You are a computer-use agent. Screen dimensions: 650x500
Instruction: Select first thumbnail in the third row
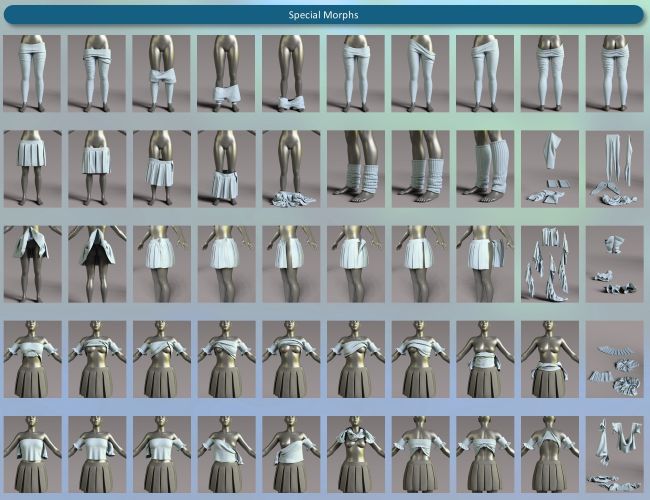(x=31, y=263)
